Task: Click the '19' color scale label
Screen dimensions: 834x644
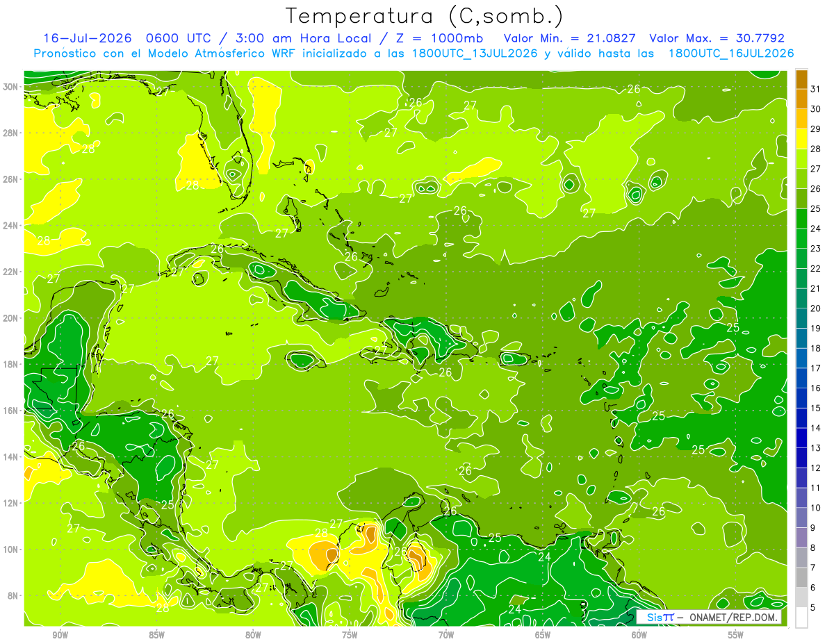Action: tap(816, 329)
